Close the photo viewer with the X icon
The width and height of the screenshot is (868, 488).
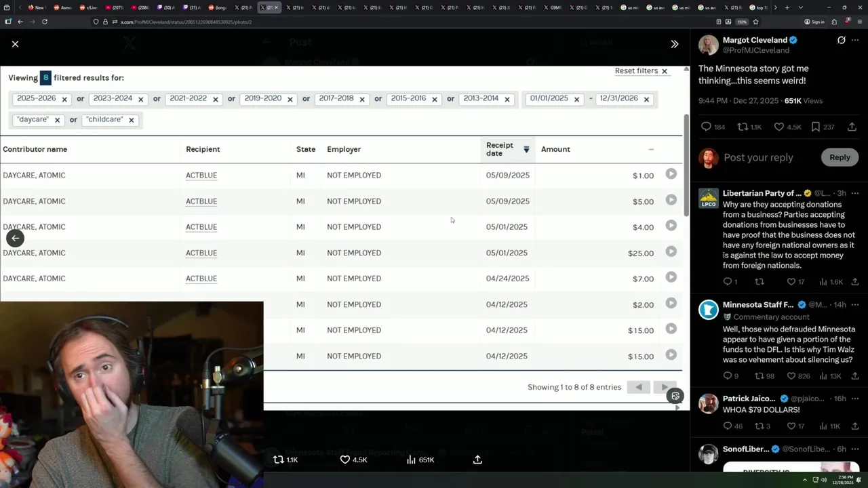pos(15,44)
